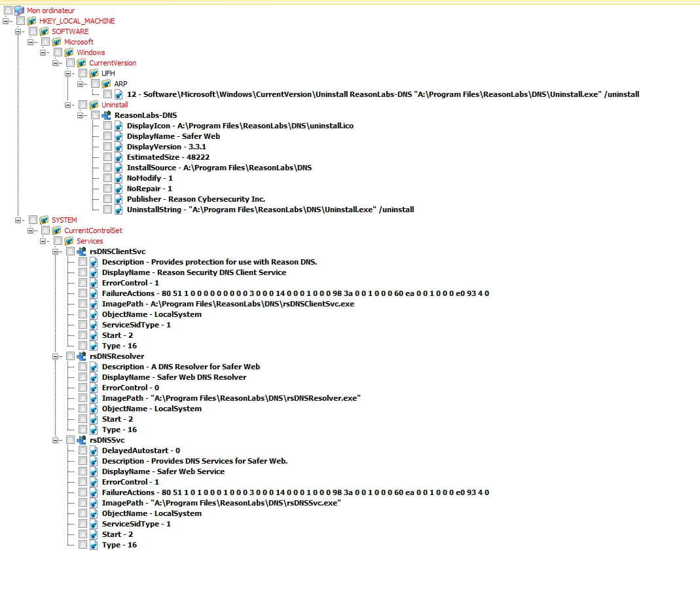Check the rsDNSSvc service checkbox
The width and height of the screenshot is (700, 607).
(x=70, y=440)
